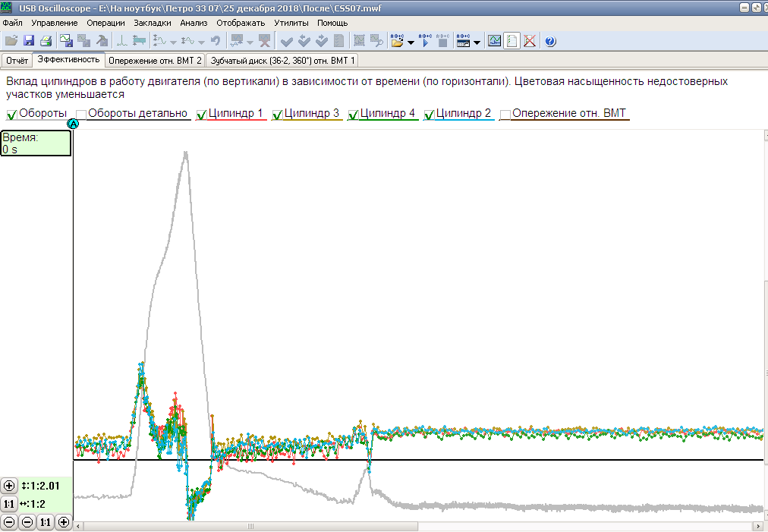Click the printer icon in toolbar
Screen dimensions: 768x532
pos(46,41)
